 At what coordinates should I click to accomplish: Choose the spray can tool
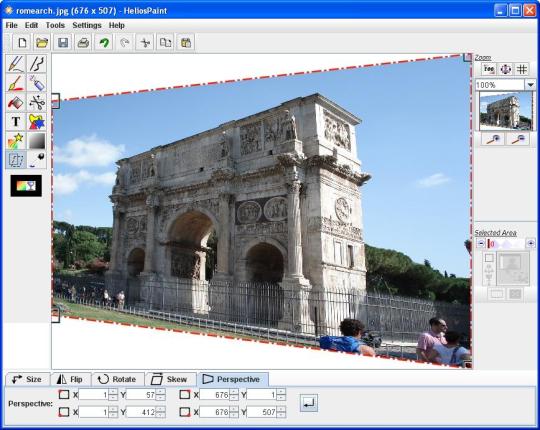(x=37, y=83)
